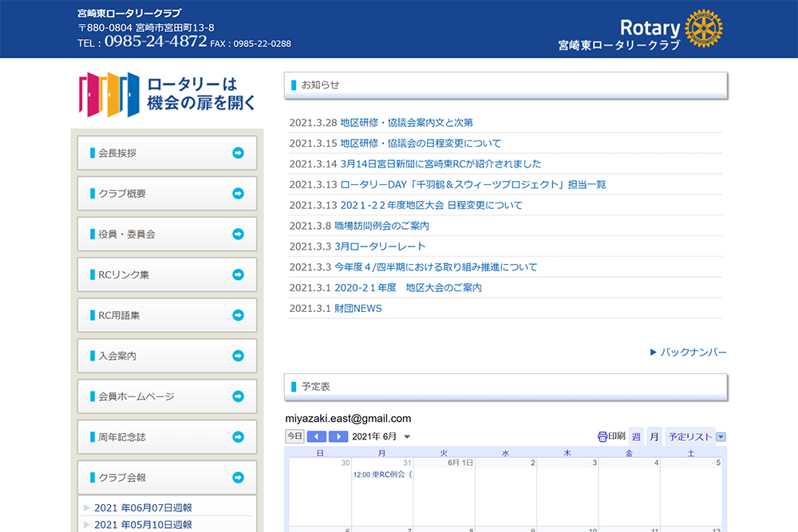
Task: Click the 今日 button in calendar
Action: 294,435
